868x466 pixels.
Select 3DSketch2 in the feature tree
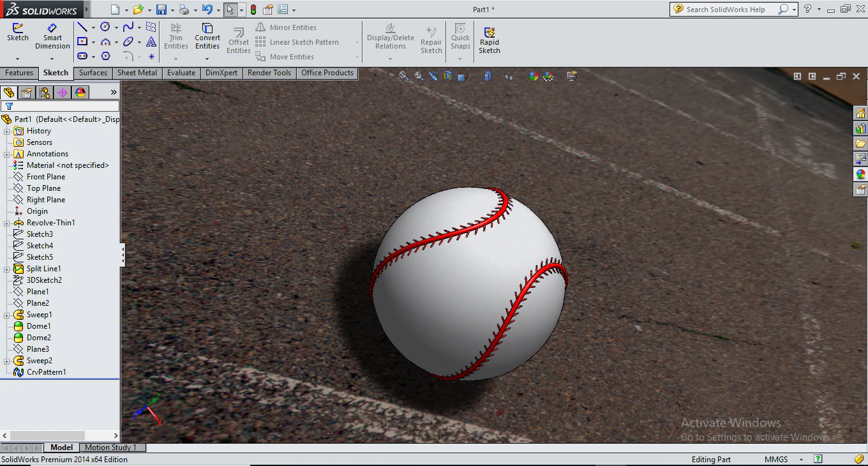click(44, 280)
